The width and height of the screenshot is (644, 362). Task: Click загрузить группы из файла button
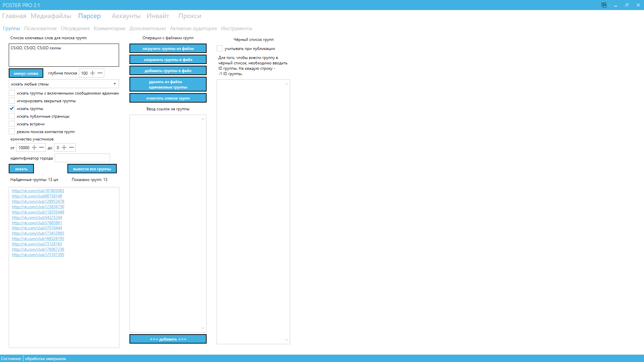(168, 49)
